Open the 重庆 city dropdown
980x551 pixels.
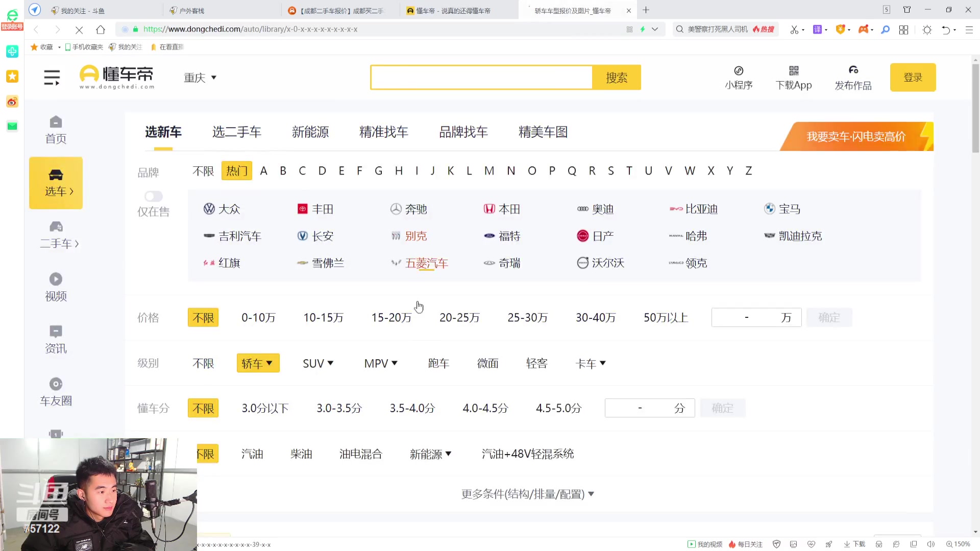point(200,78)
